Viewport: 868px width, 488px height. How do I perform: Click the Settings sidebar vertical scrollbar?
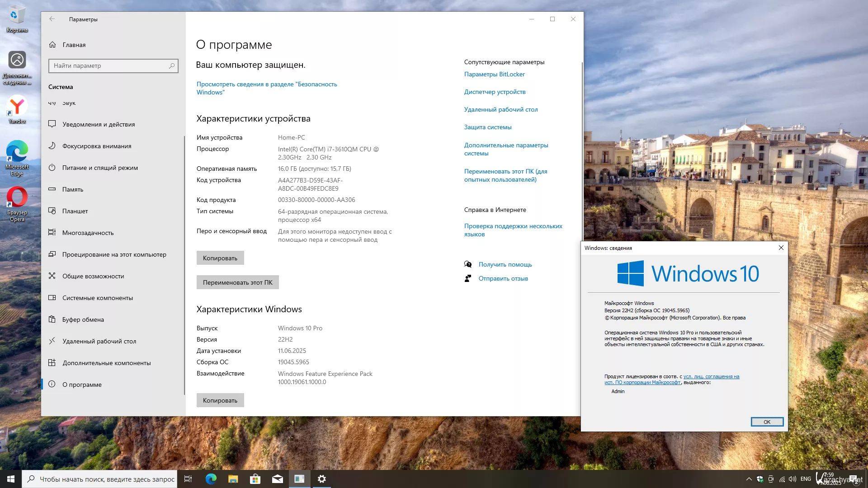pos(184,264)
